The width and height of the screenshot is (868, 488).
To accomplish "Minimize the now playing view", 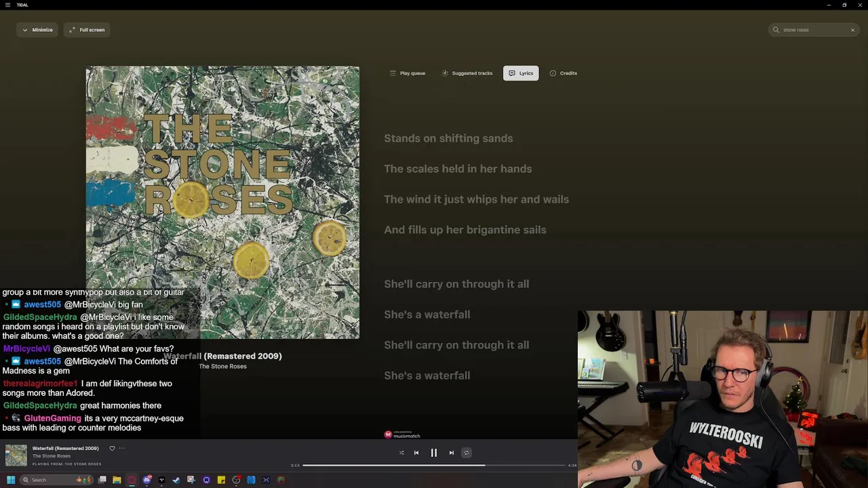I will pos(37,30).
